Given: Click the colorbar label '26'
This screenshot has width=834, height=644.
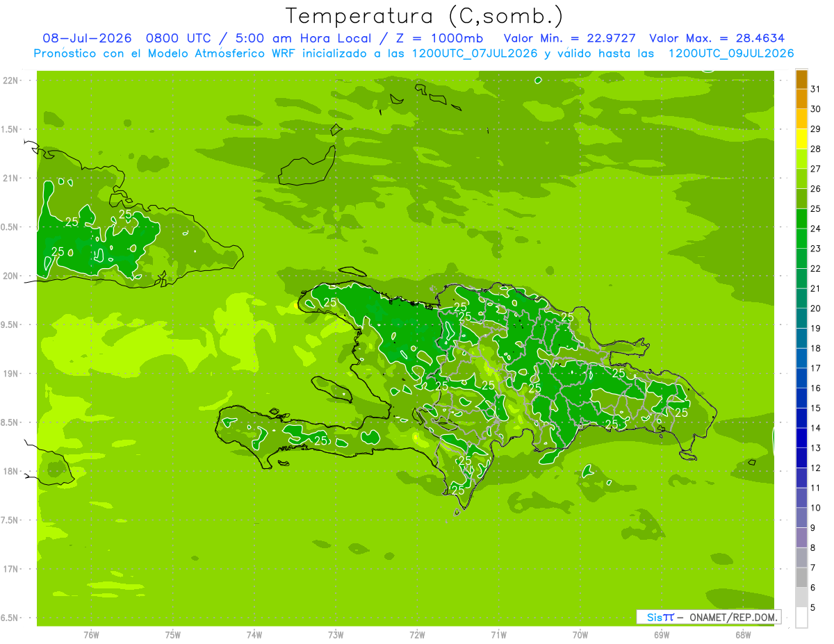Looking at the screenshot, I should (816, 189).
